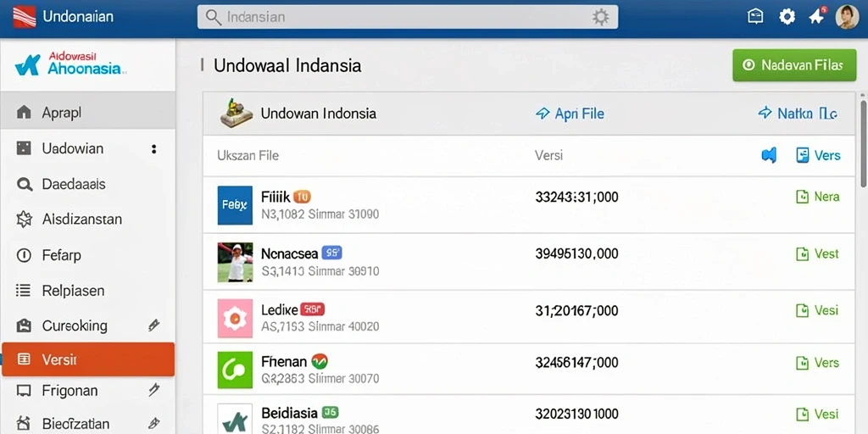
Task: Open the Fefarp sidebar item
Action: pos(88,255)
